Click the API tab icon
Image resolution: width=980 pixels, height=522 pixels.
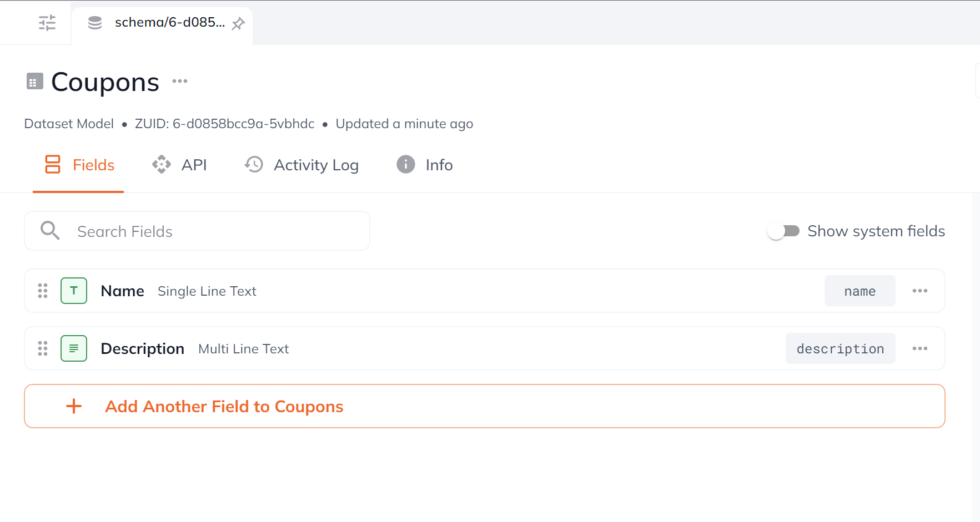(162, 165)
